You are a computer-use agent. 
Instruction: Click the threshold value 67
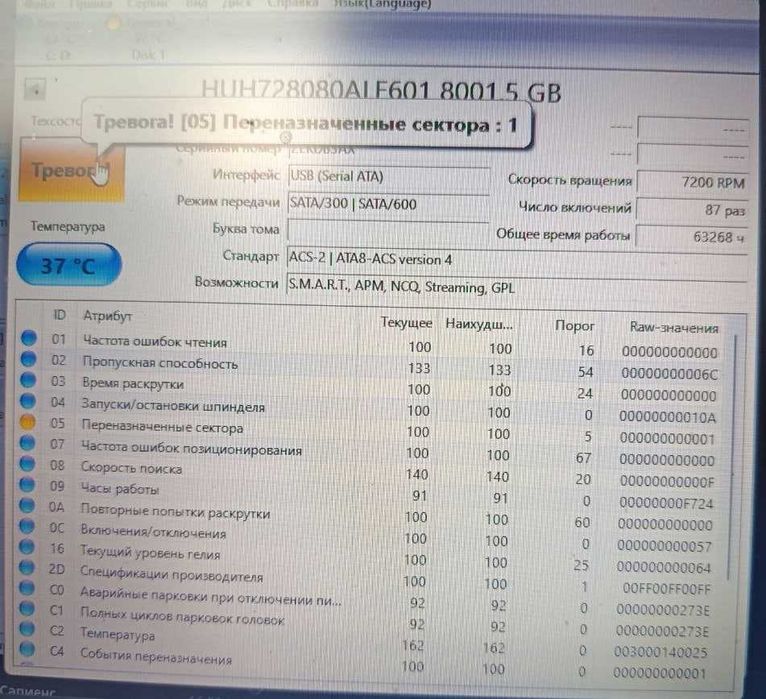[x=584, y=458]
